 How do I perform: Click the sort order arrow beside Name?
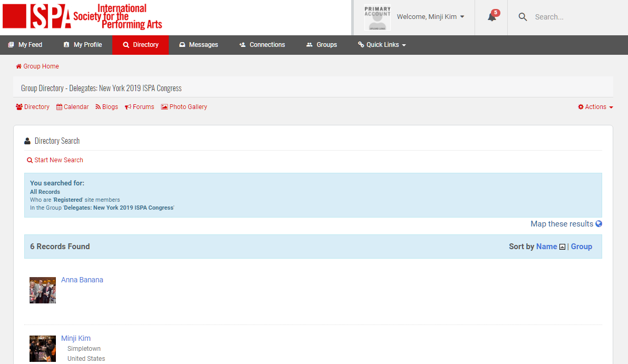(x=562, y=246)
